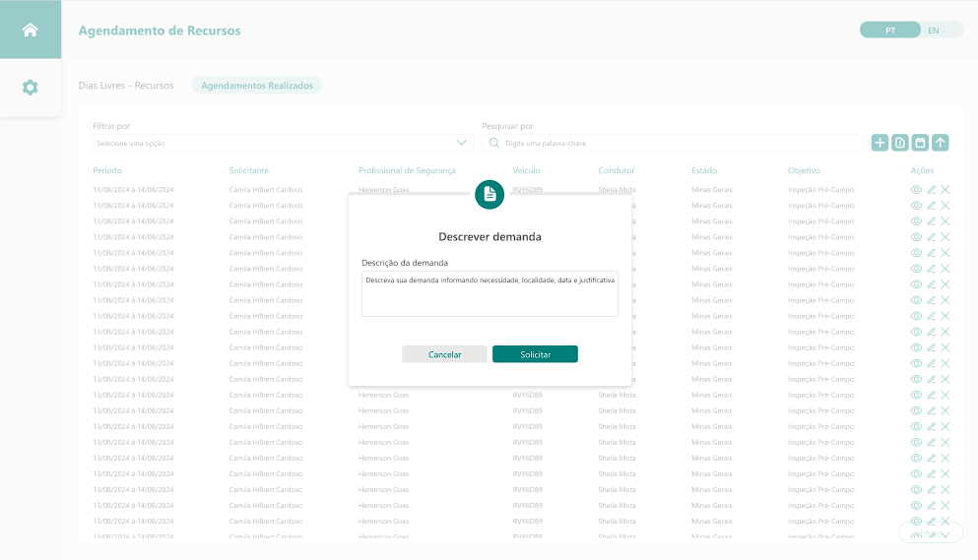Open the Home icon in the sidebar
Viewport: 978px width, 560px height.
(x=30, y=30)
